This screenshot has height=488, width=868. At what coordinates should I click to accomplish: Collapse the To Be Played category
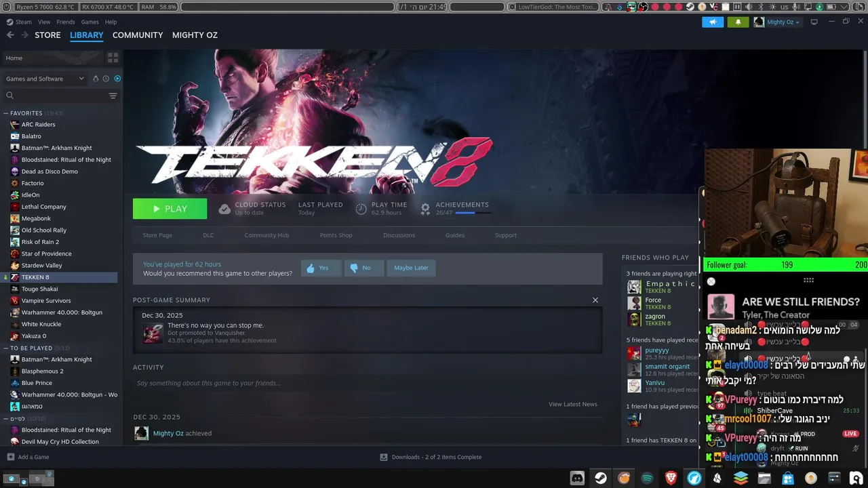pyautogui.click(x=6, y=348)
